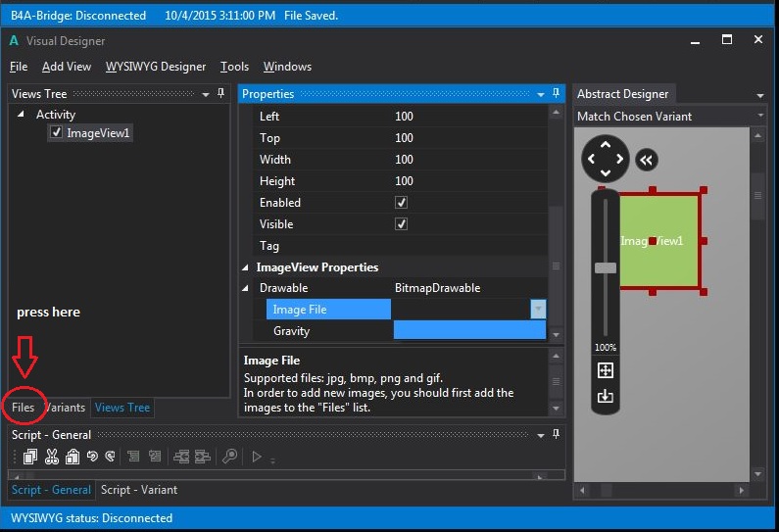Switch to the Script - Variant tab
The image size is (779, 532).
[139, 490]
